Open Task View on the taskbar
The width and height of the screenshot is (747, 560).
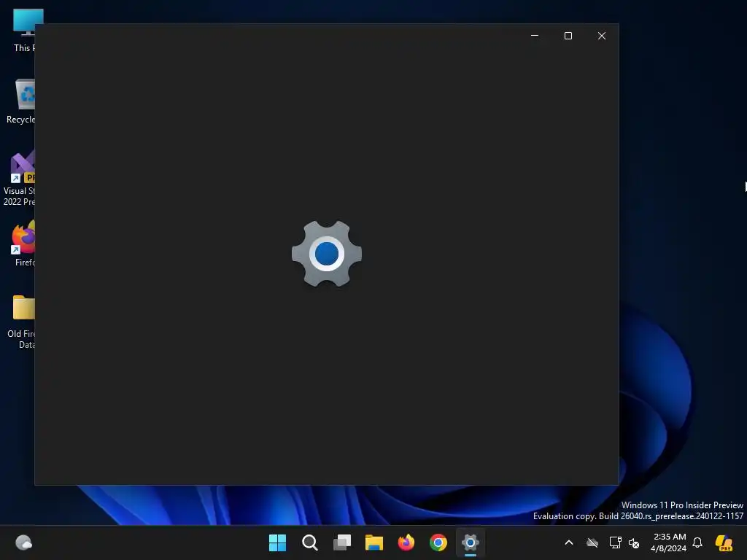pyautogui.click(x=342, y=542)
